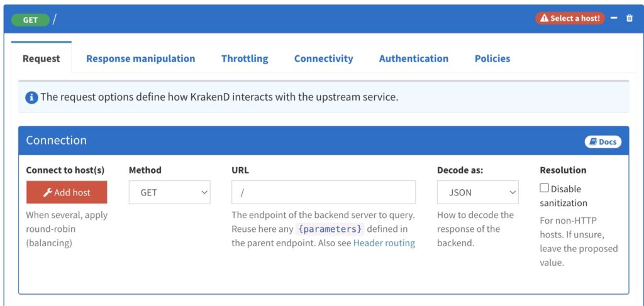Click the Add host button
Viewport: 644px width, 306px height.
click(67, 192)
